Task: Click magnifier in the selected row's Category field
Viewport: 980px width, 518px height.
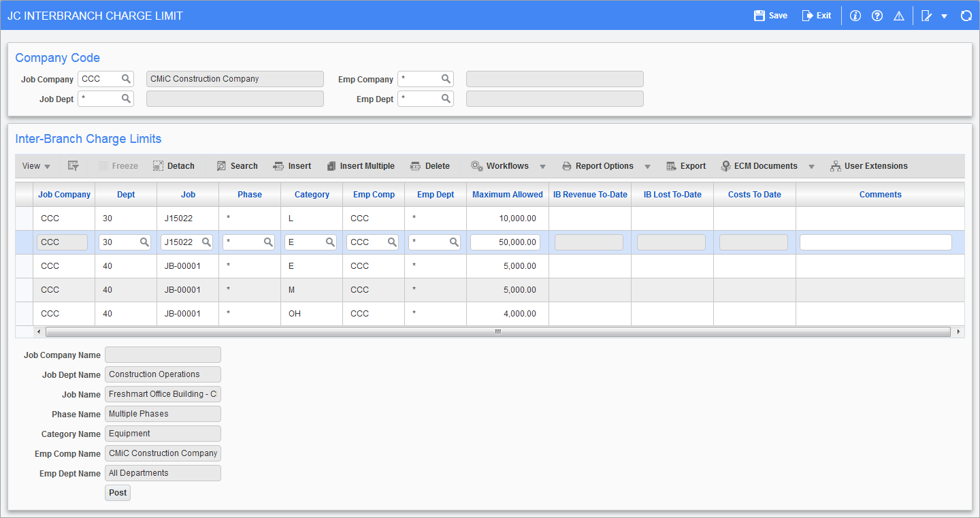Action: point(330,242)
